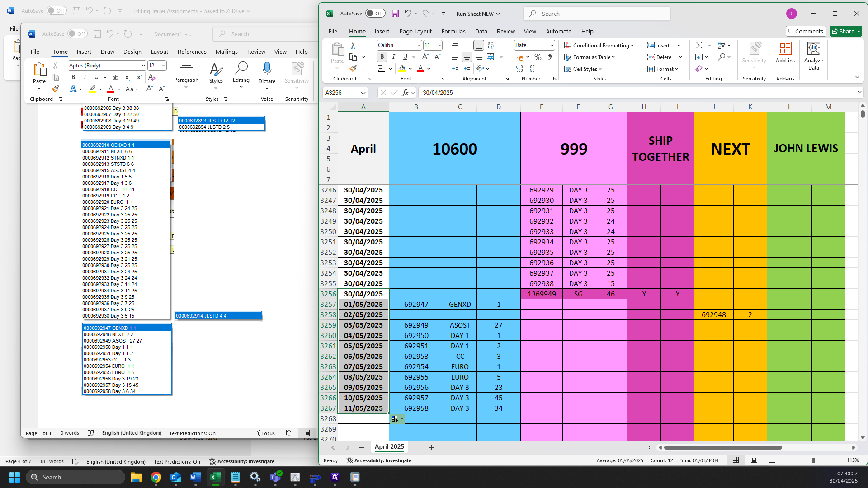
Task: Toggle Underline in Excel Font group
Action: pyautogui.click(x=405, y=57)
